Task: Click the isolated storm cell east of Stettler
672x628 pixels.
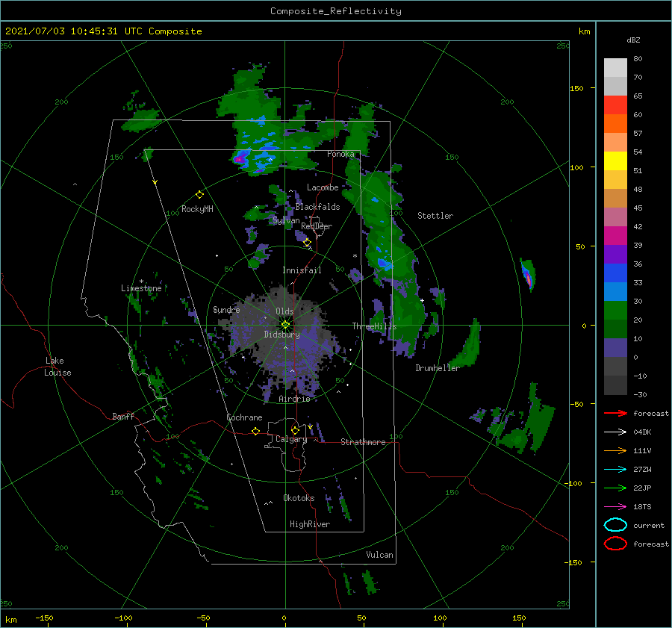Action: pos(528,275)
